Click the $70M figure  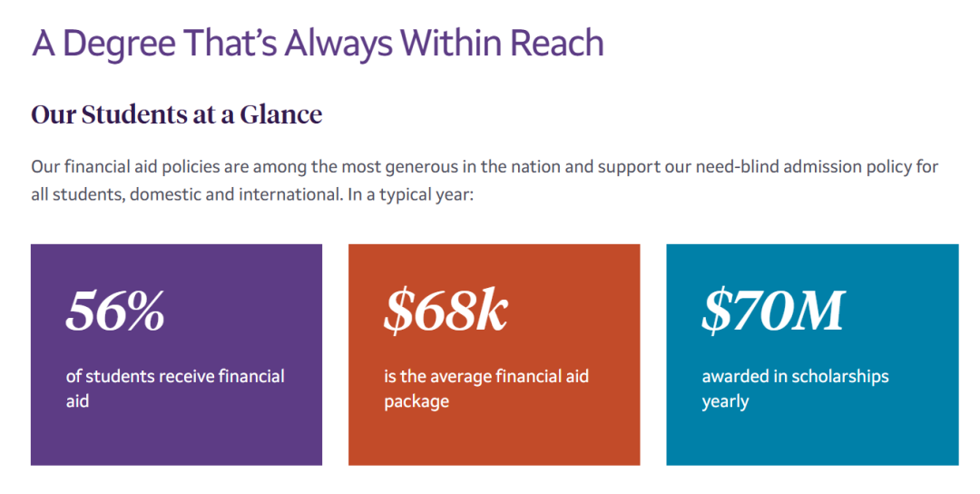(x=773, y=311)
